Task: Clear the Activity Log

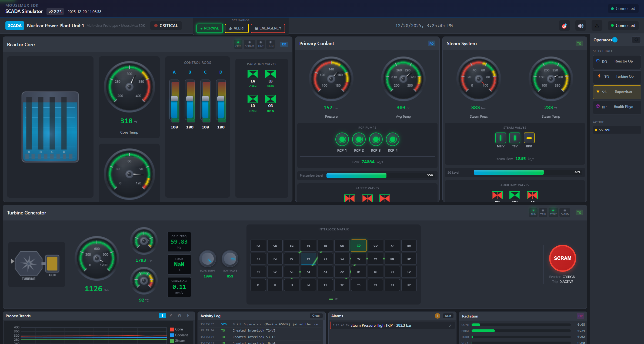Action: 316,316
